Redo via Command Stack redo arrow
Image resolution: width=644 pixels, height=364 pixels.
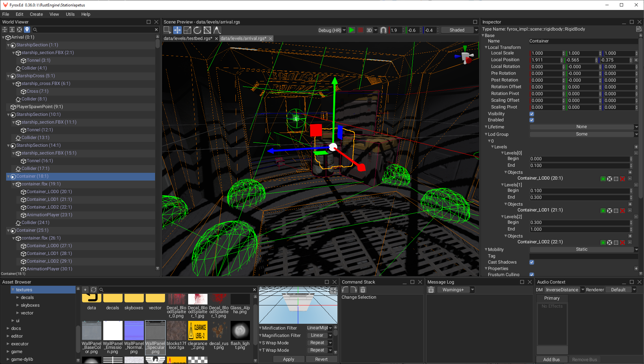[x=354, y=290]
